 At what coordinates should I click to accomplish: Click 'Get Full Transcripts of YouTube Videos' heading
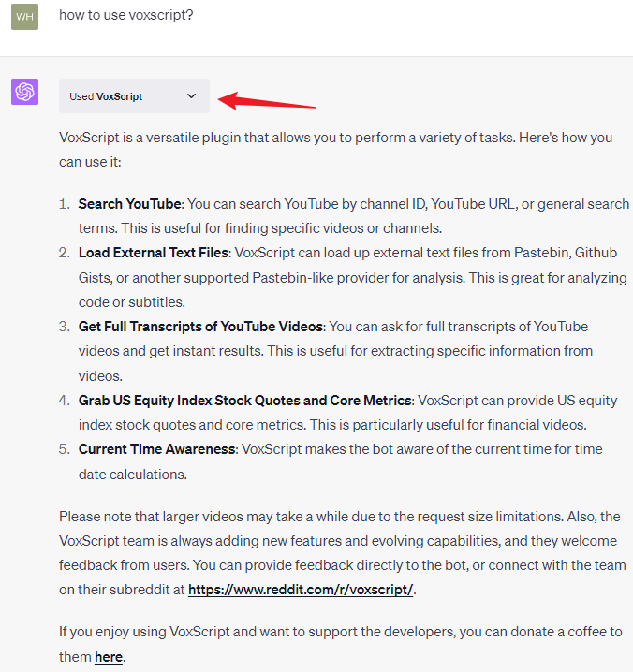(200, 327)
